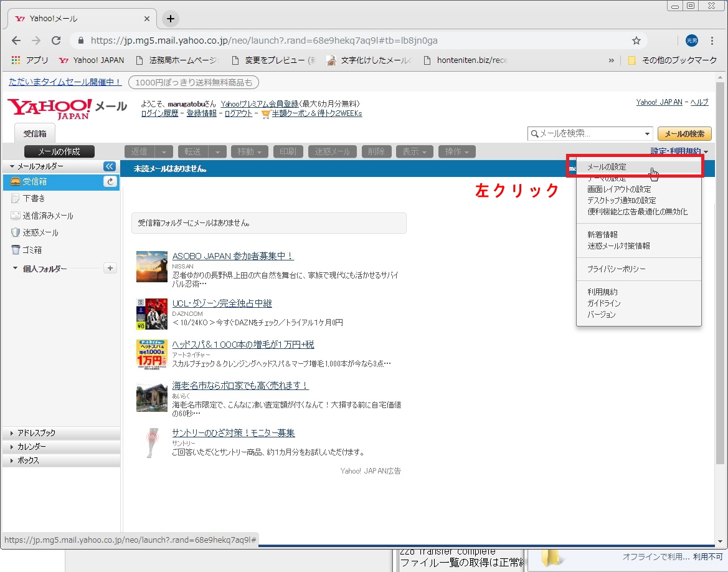Add a new personal folder with plus icon
728x572 pixels.
(x=110, y=268)
